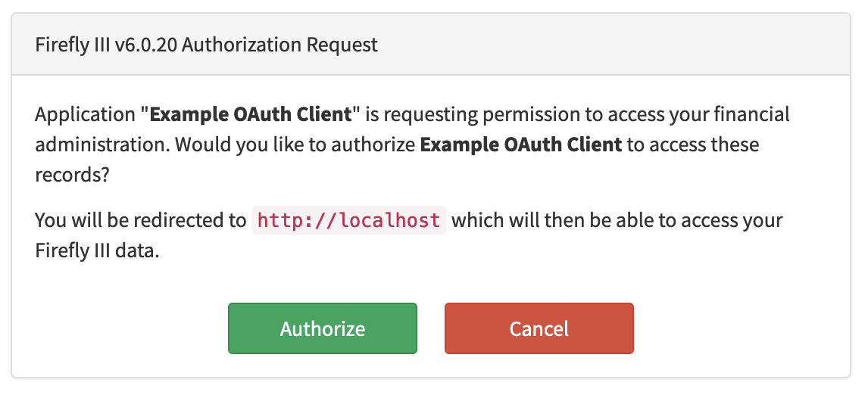Click the word "Application" starting the message
The width and height of the screenshot is (868, 395).
coord(83,115)
